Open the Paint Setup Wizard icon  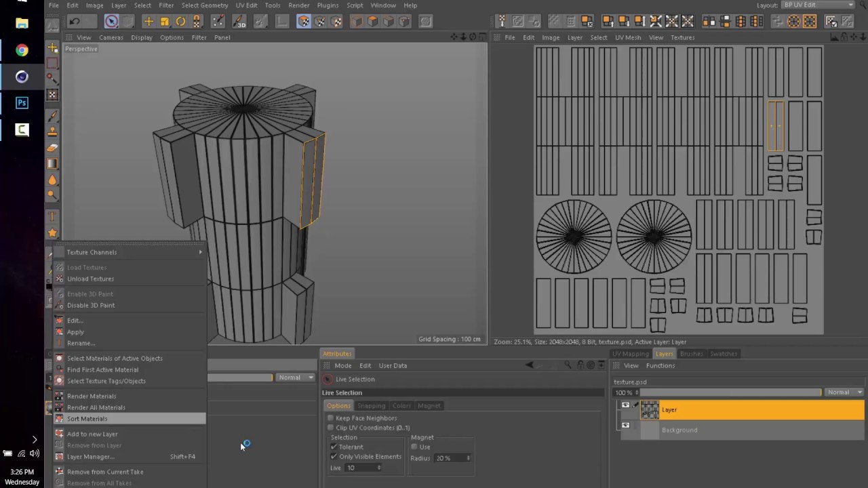(x=218, y=22)
